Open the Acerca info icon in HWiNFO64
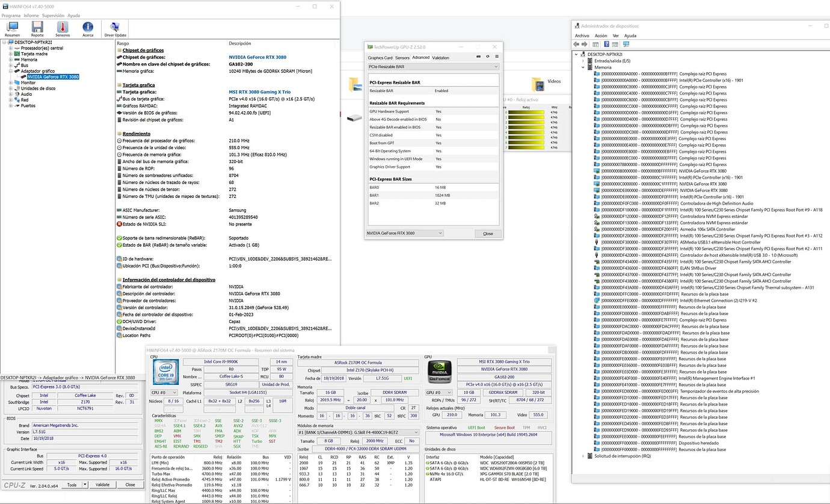Screen dimensions: 830x504 (x=87, y=26)
